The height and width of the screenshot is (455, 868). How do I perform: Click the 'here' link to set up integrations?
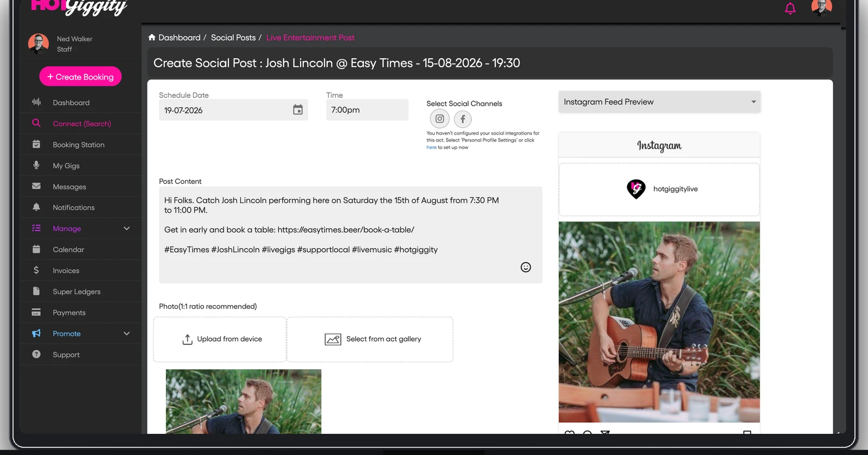(x=431, y=147)
